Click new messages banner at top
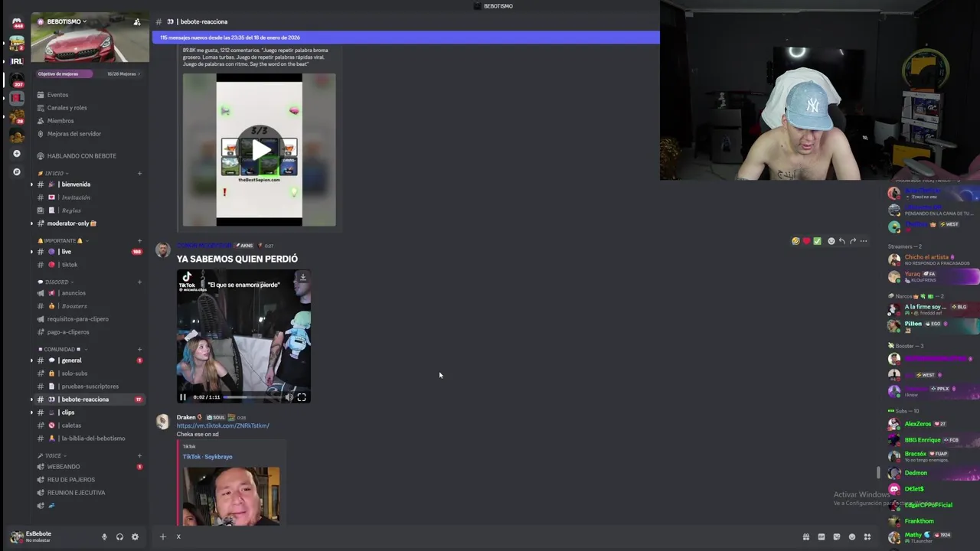The width and height of the screenshot is (980, 551). point(406,37)
